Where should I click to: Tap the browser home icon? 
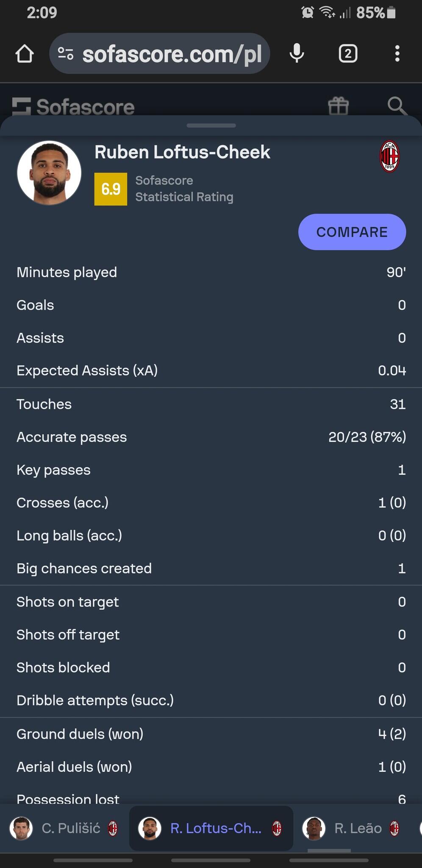pos(25,54)
